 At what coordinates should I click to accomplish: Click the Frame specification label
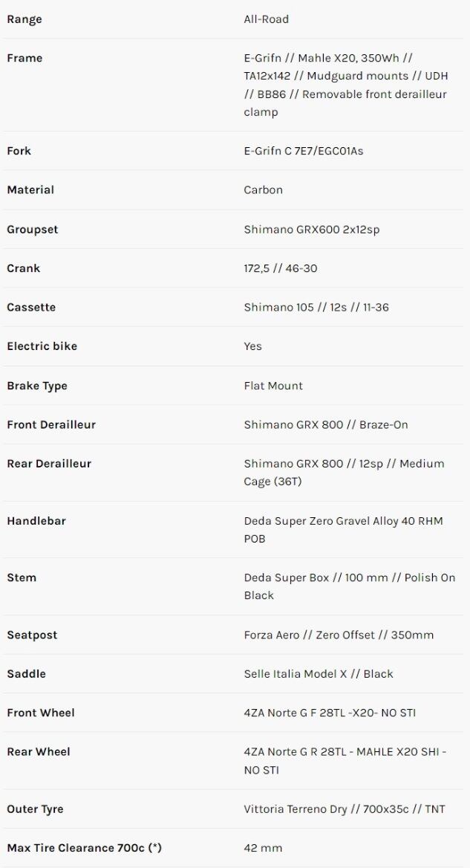25,58
